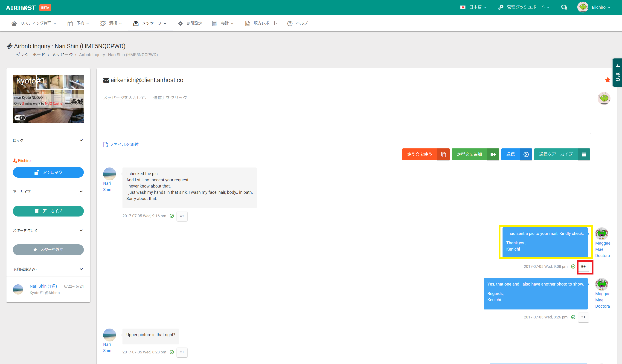Toggle star off with スターを外す
622x364 pixels.
(x=48, y=249)
